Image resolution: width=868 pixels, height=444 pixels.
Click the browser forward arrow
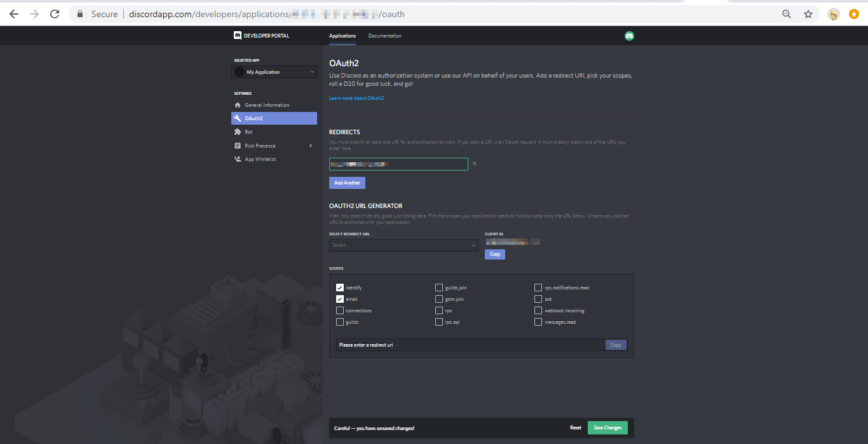pos(34,14)
